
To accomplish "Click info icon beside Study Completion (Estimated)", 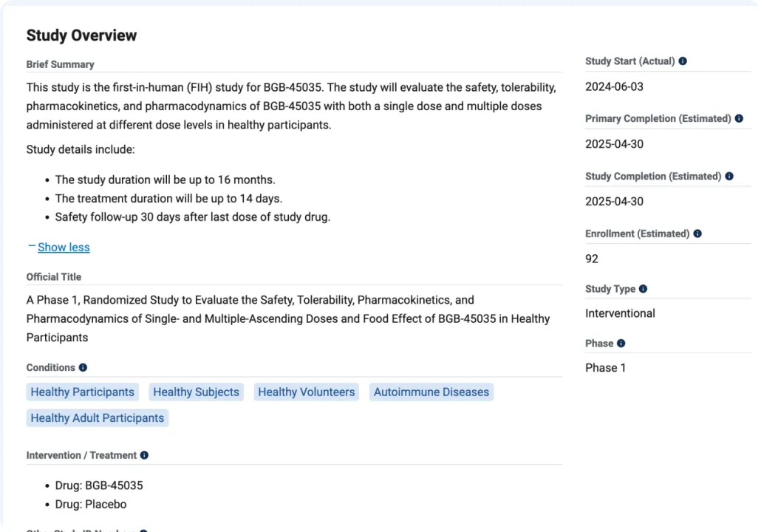I will coord(729,176).
